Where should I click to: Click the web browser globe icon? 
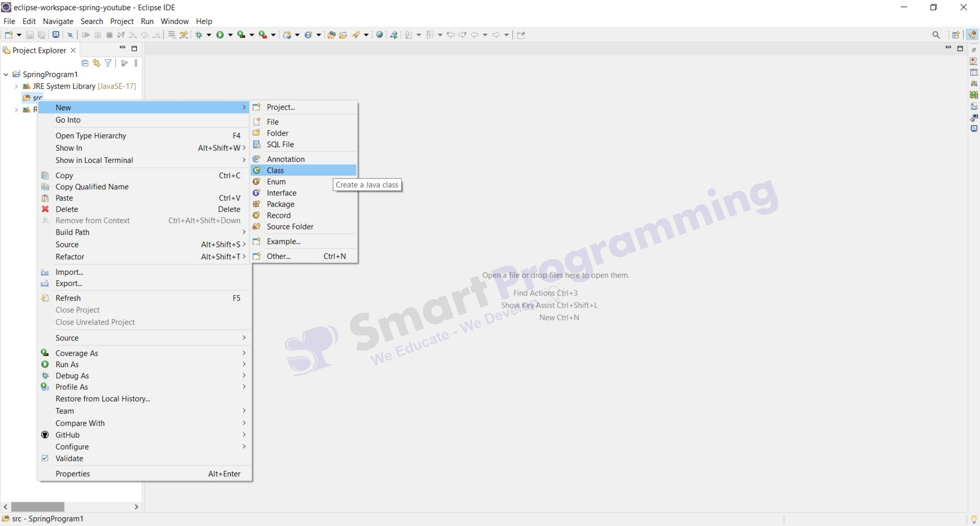pos(379,35)
